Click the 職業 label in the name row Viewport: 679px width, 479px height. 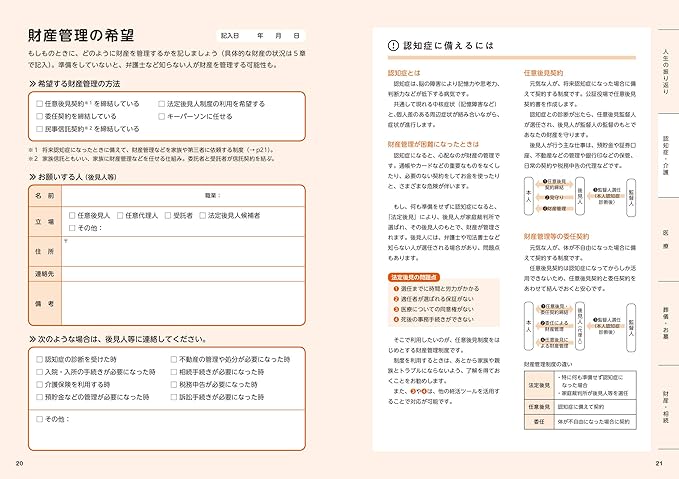(212, 196)
